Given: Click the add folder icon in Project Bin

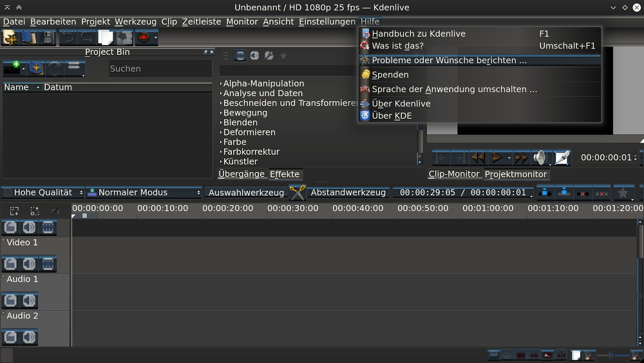Looking at the screenshot, I should click(36, 68).
